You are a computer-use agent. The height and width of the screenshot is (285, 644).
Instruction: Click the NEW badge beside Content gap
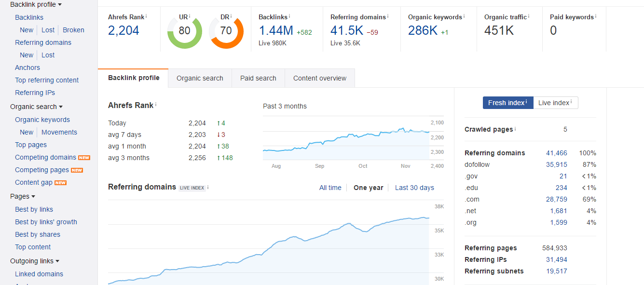[61, 183]
